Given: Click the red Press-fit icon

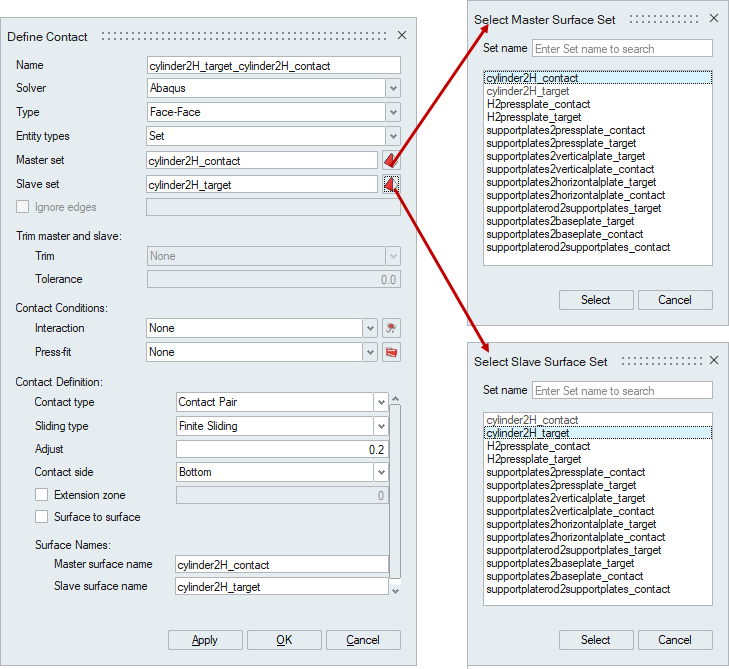Looking at the screenshot, I should [x=391, y=352].
